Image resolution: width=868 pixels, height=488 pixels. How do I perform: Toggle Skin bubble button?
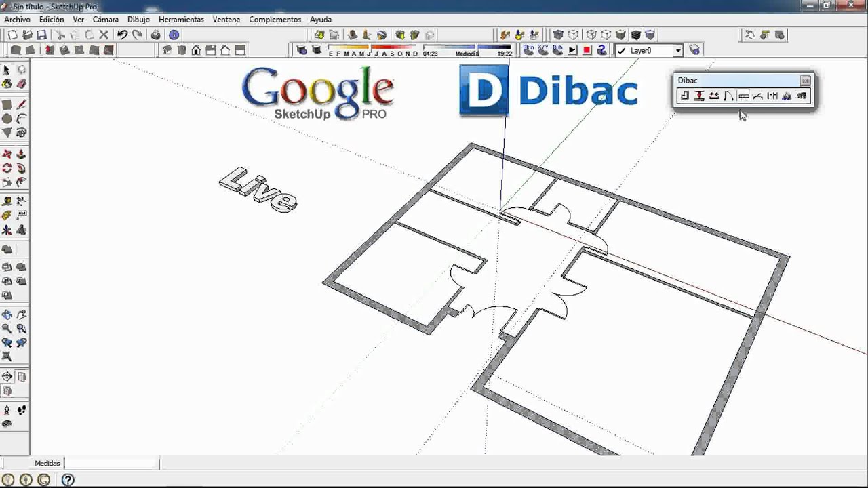(528, 50)
